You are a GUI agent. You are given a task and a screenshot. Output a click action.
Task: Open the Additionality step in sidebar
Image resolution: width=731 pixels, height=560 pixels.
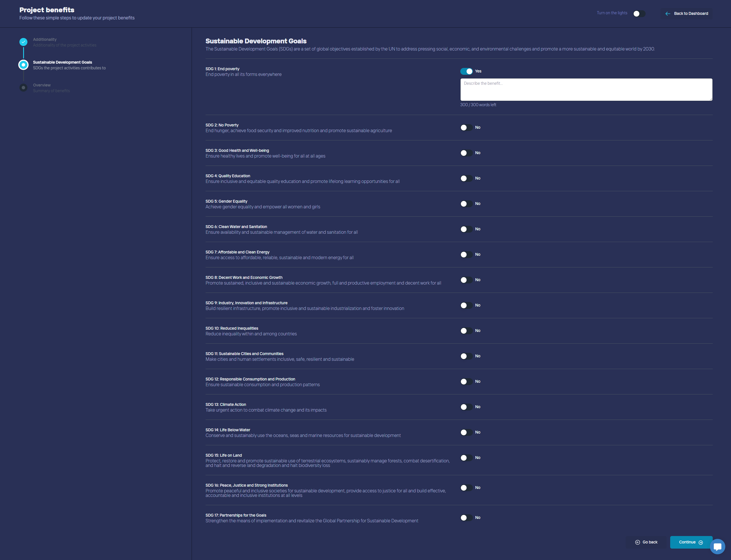[45, 40]
